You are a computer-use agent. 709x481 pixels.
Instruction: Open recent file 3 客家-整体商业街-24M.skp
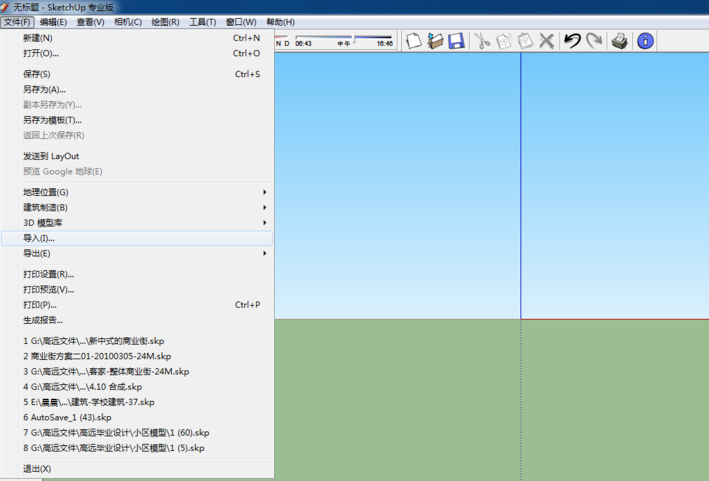pyautogui.click(x=137, y=372)
